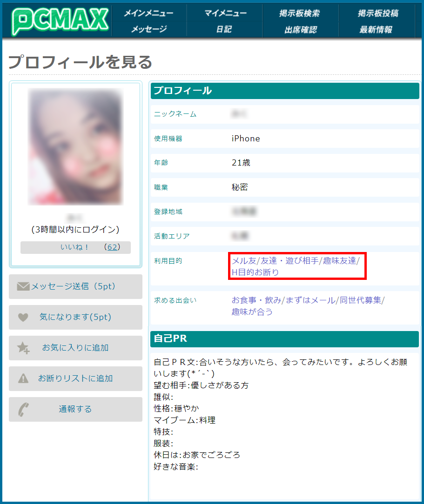Click the envelope icon for message sending
The image size is (424, 504).
pos(23,286)
